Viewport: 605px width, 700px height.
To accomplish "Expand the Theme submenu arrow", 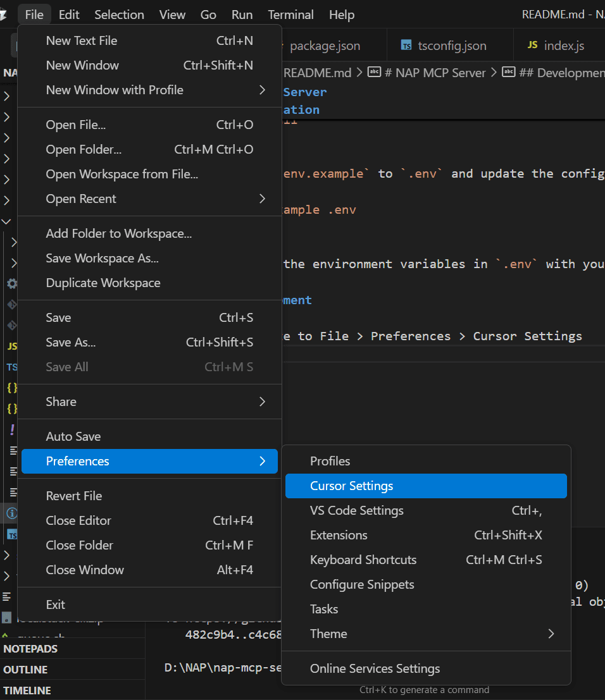I will point(551,634).
